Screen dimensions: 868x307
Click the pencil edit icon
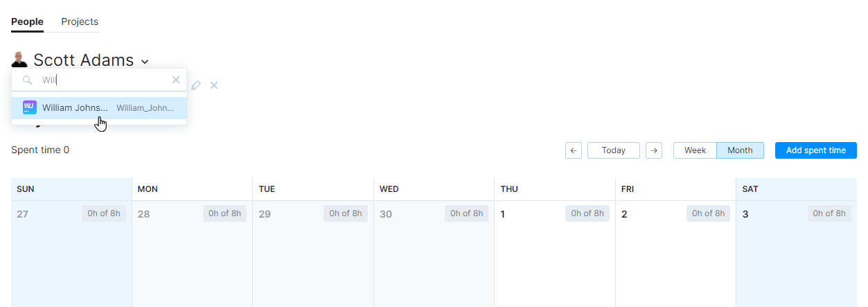pyautogui.click(x=196, y=85)
